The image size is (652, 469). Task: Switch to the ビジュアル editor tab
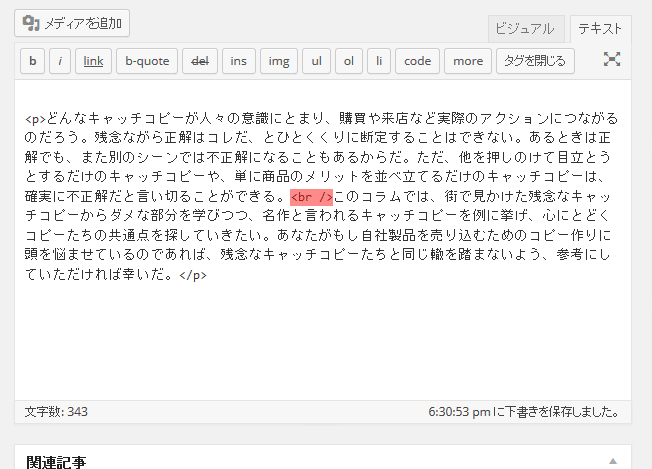[526, 29]
